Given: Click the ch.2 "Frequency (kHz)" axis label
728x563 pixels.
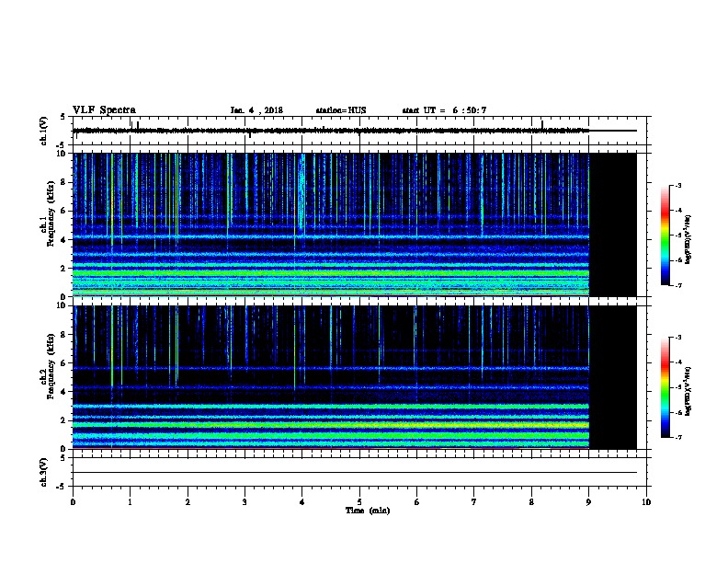Looking at the screenshot, I should pos(51,366).
